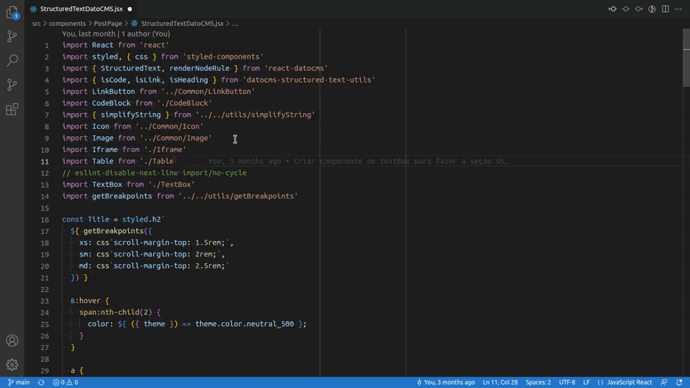Click './Iframe' path on line 10
690x388 pixels.
tap(165, 150)
